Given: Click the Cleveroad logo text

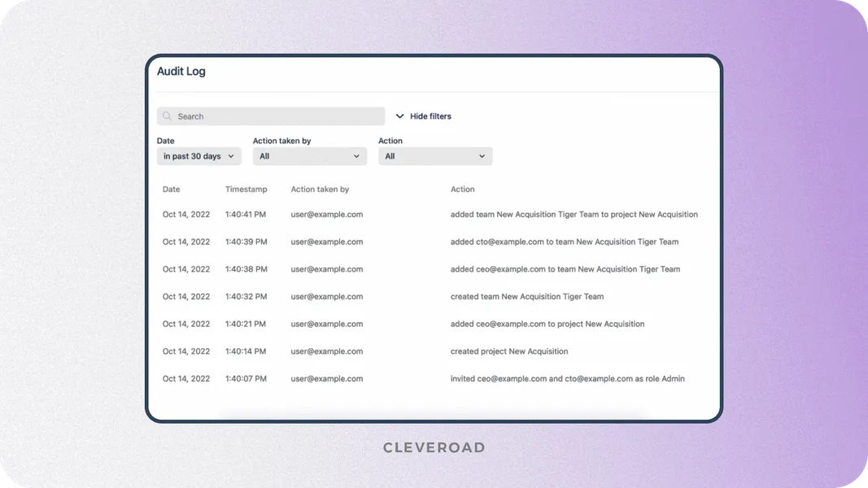Looking at the screenshot, I should [434, 447].
